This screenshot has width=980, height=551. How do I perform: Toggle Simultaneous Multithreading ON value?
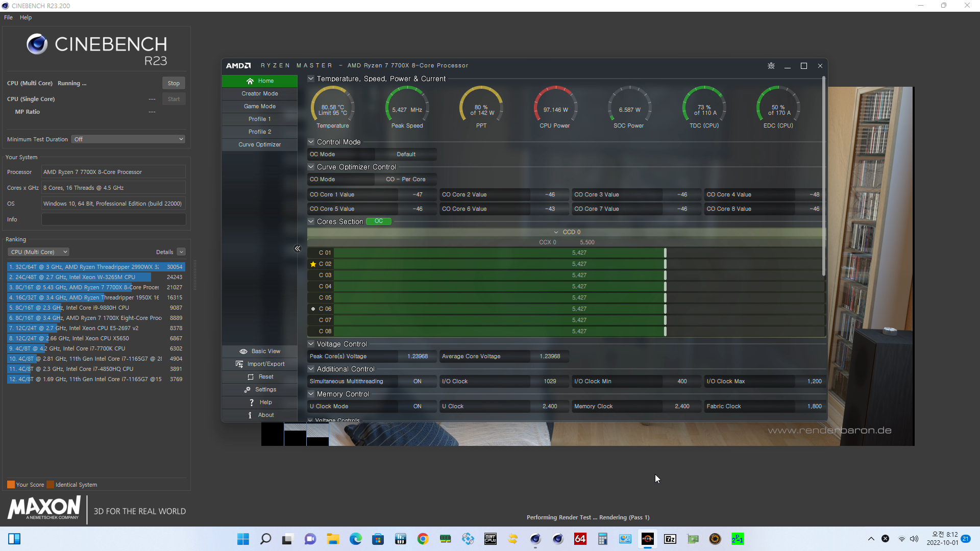417,381
